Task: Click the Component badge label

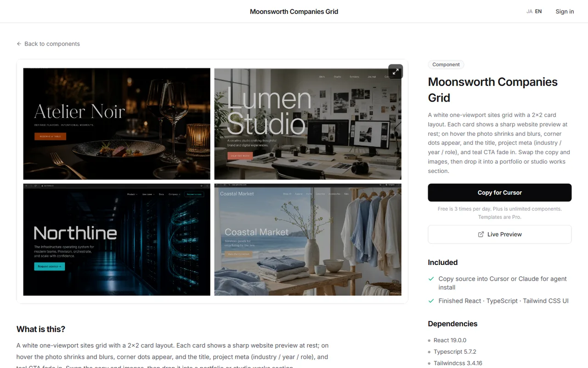Action: point(446,65)
